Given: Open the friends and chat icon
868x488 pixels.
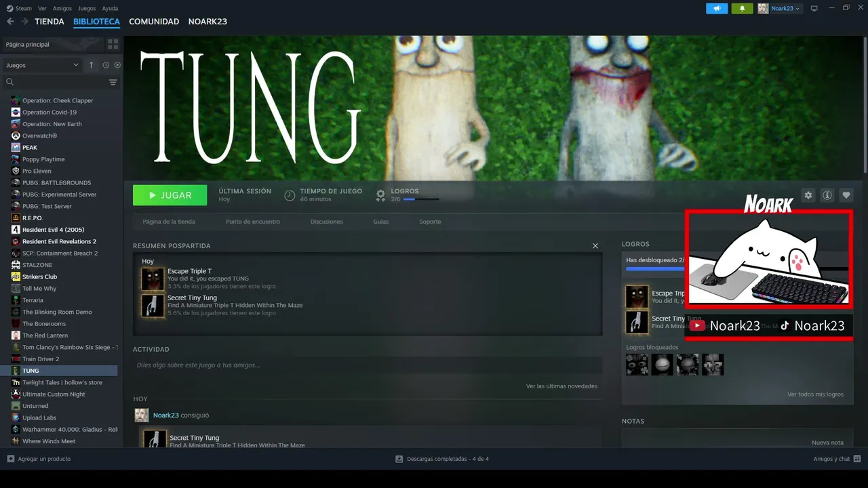Looking at the screenshot, I should click(x=857, y=459).
